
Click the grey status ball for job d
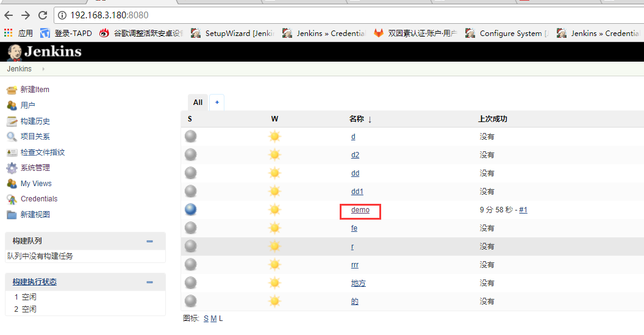pos(190,137)
